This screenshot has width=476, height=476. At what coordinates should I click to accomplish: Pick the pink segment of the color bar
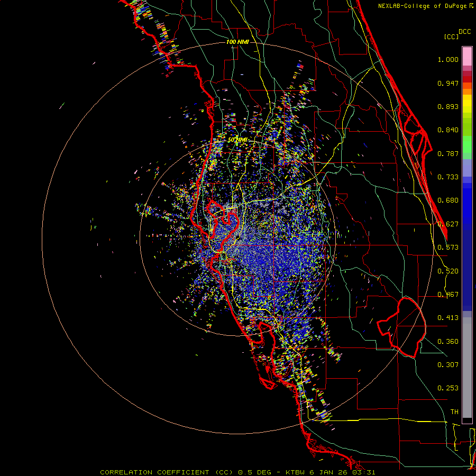[x=467, y=56]
